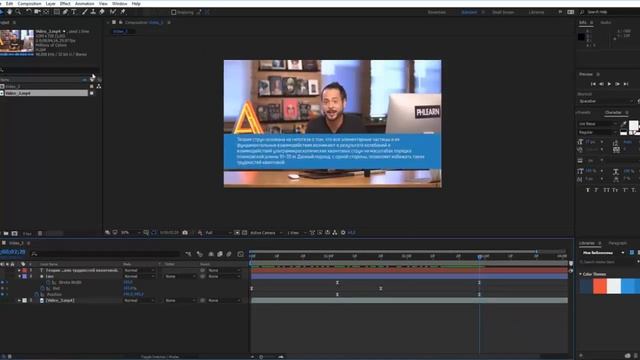
Task: Open the Graph Editor in the timeline
Action: click(240, 254)
